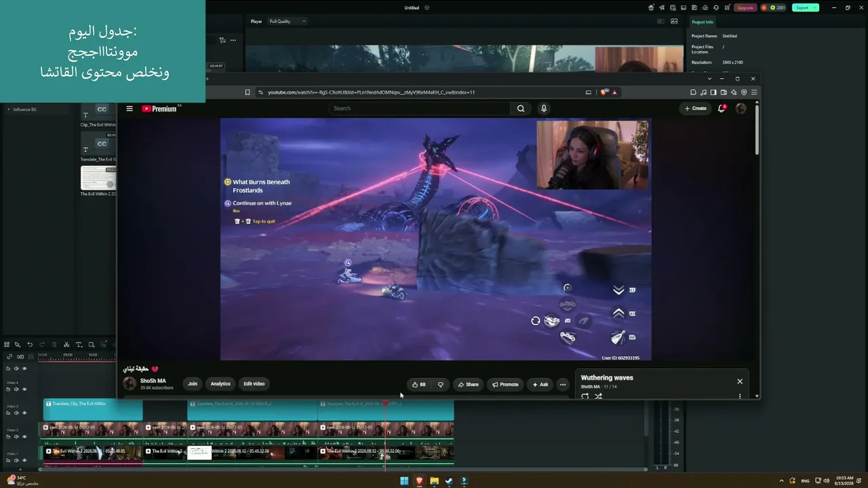Open the Full Quality playback dropdown

288,21
